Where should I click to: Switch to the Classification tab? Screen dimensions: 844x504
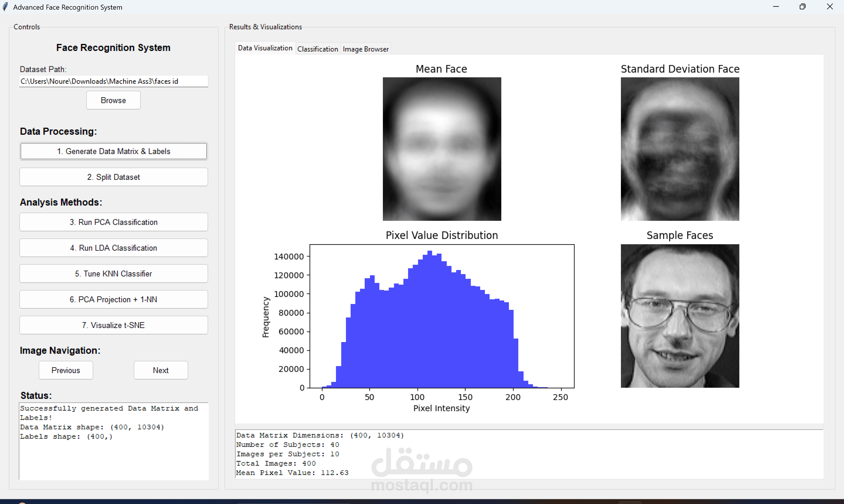coord(317,49)
